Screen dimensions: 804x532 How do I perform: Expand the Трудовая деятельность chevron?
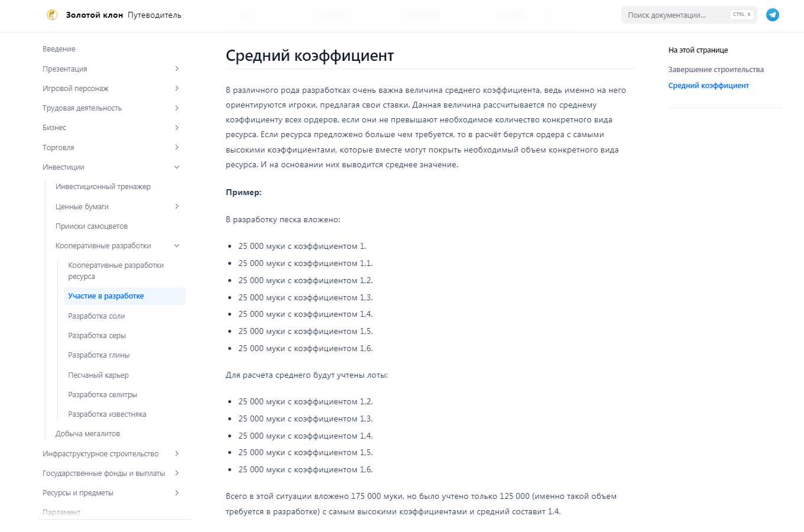(x=177, y=108)
